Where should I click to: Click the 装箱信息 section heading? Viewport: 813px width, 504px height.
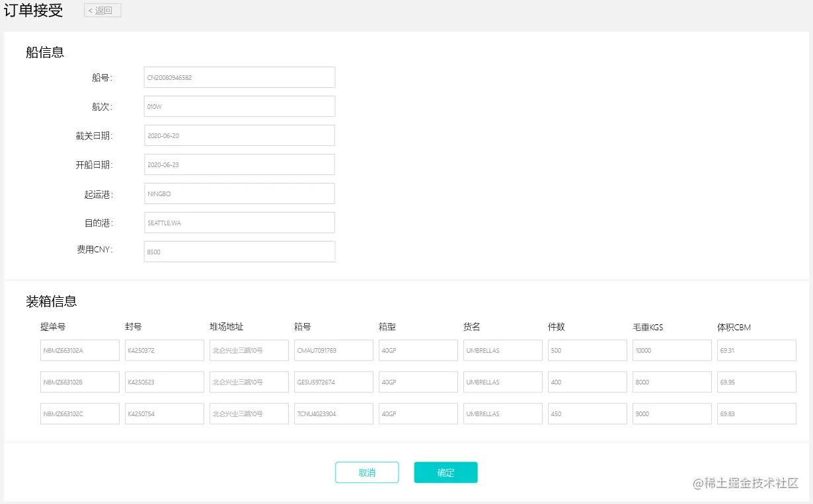click(52, 301)
